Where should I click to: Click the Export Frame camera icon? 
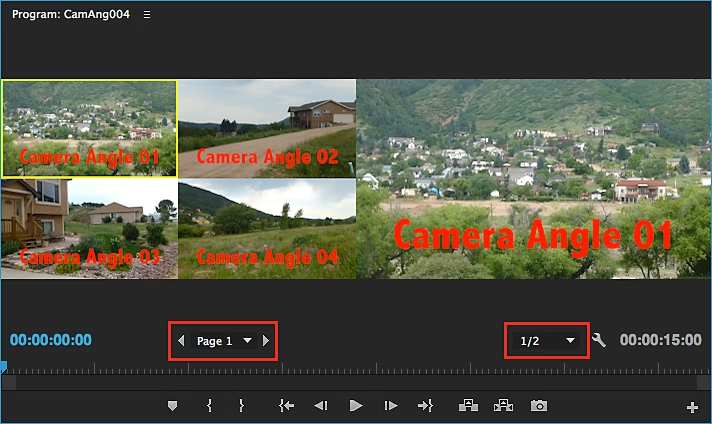click(539, 405)
